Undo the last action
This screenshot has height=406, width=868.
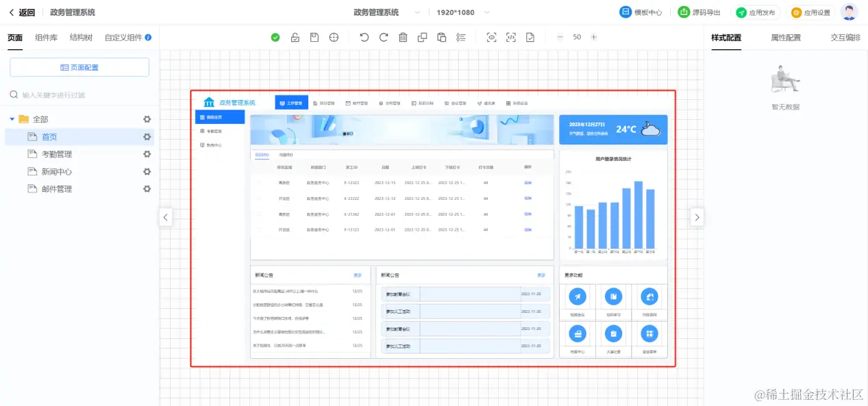tap(364, 38)
